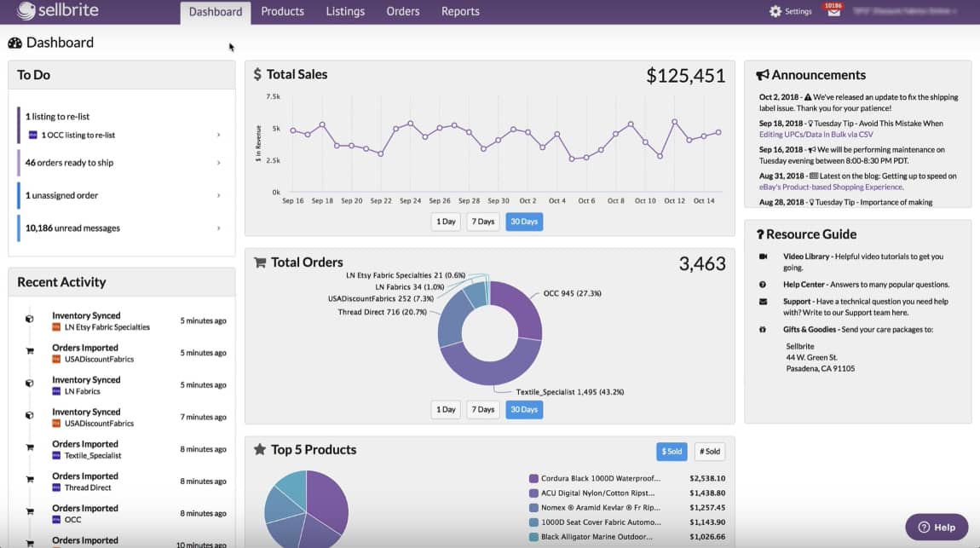980x548 pixels.
Task: Click the megaphone icon beside Announcements
Action: [x=762, y=75]
